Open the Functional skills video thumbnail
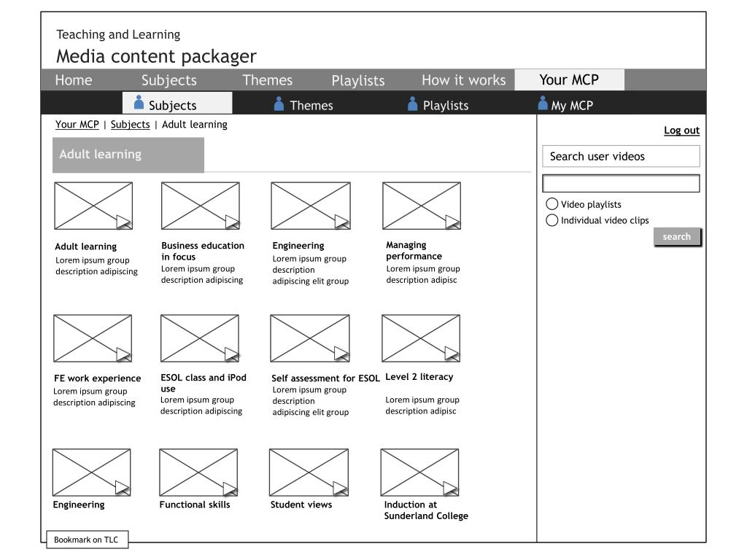Screen dimensions: 747x560 (198, 472)
